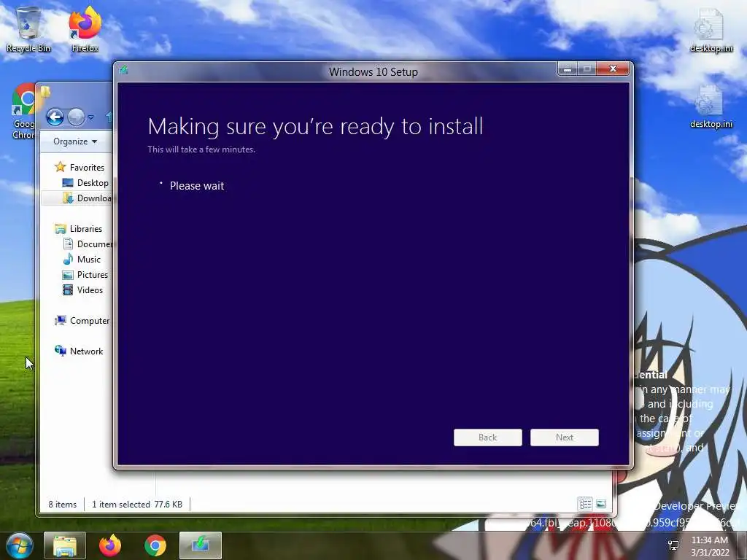Click the Computer icon in the sidebar
747x560 pixels.
tap(60, 321)
